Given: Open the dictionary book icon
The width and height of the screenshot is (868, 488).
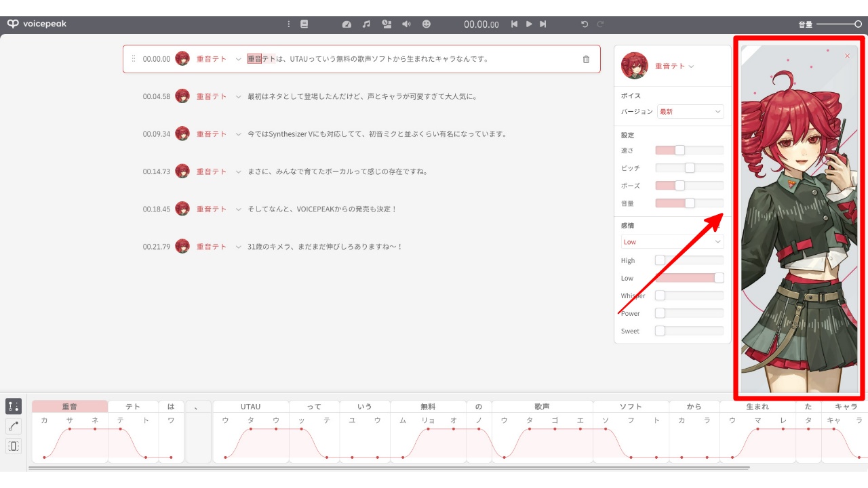Looking at the screenshot, I should point(304,24).
